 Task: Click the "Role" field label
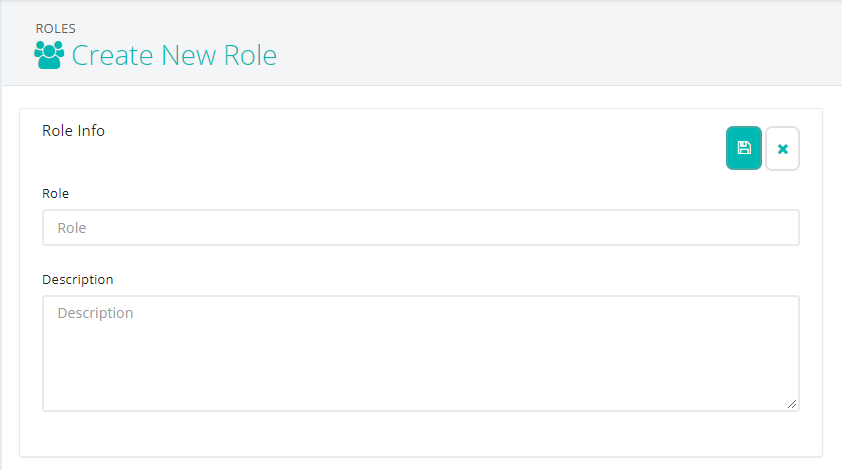pos(55,193)
